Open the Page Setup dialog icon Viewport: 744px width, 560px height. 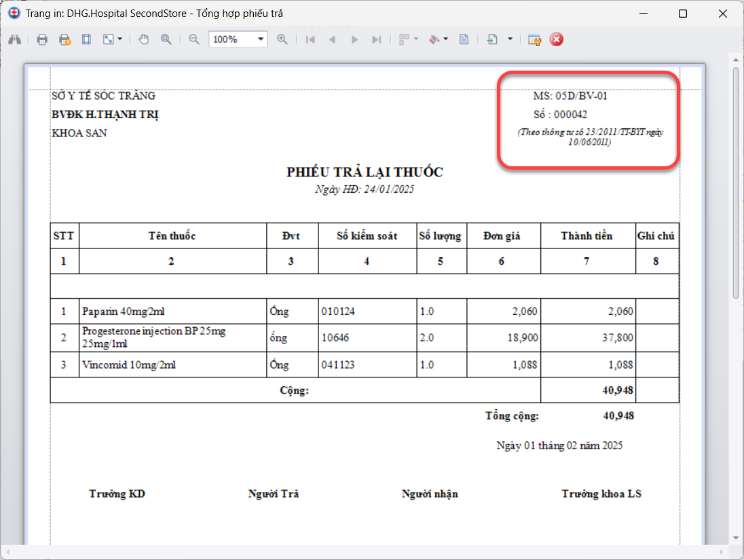click(x=86, y=39)
